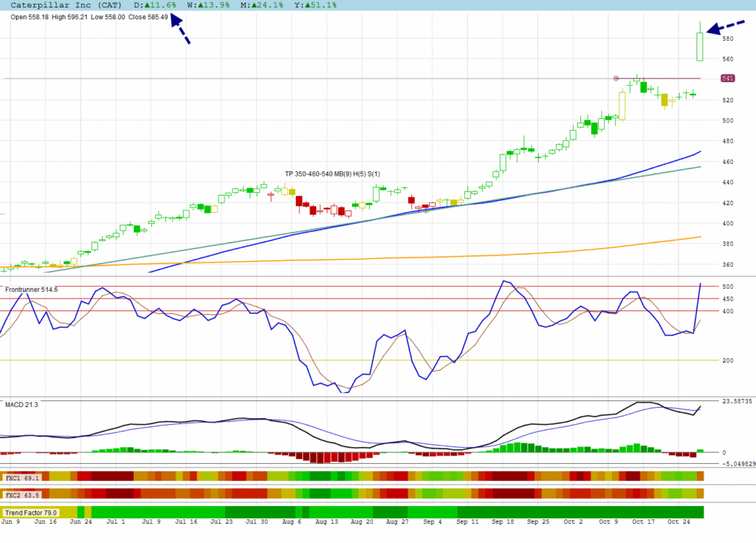Click the dashed arrow pointing at the latest candle
The height and width of the screenshot is (543, 756).
(724, 27)
